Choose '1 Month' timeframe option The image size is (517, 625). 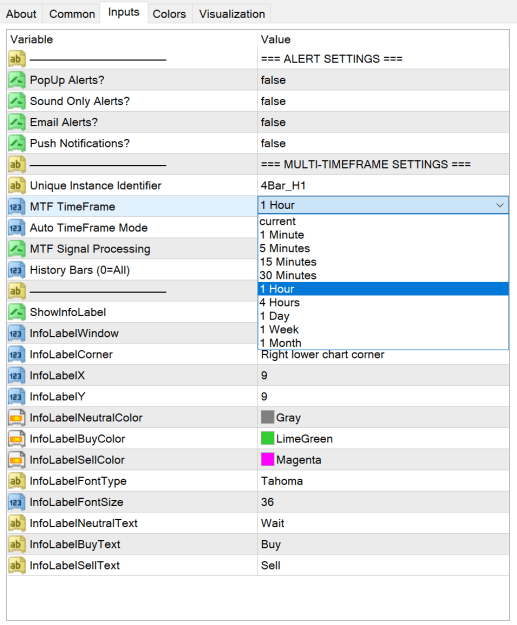coord(383,343)
